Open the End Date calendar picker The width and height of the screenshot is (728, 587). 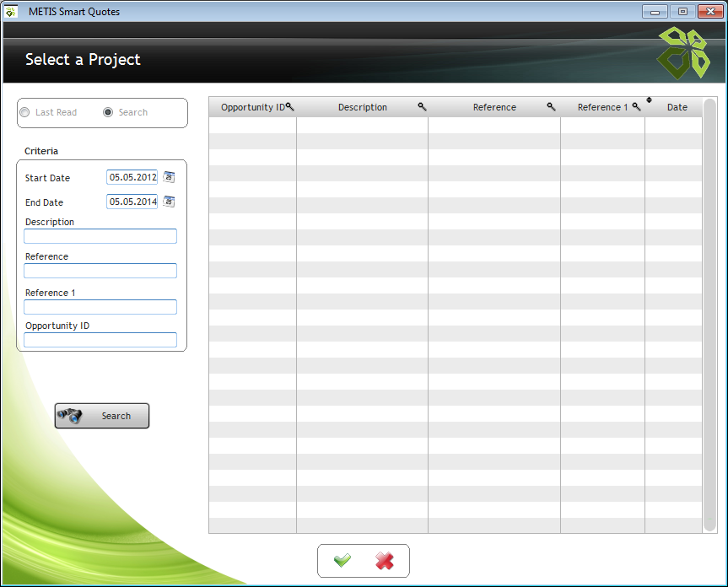pos(169,202)
